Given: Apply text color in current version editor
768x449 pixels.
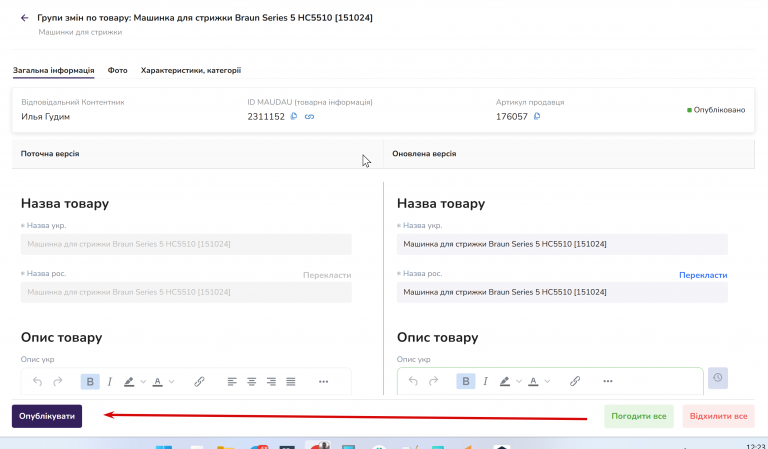Looking at the screenshot, I should pos(157,381).
